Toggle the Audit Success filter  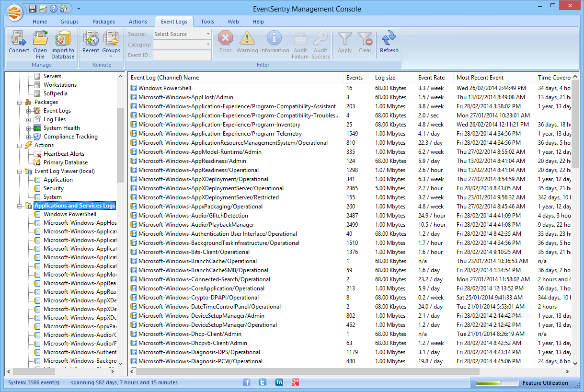pyautogui.click(x=321, y=45)
